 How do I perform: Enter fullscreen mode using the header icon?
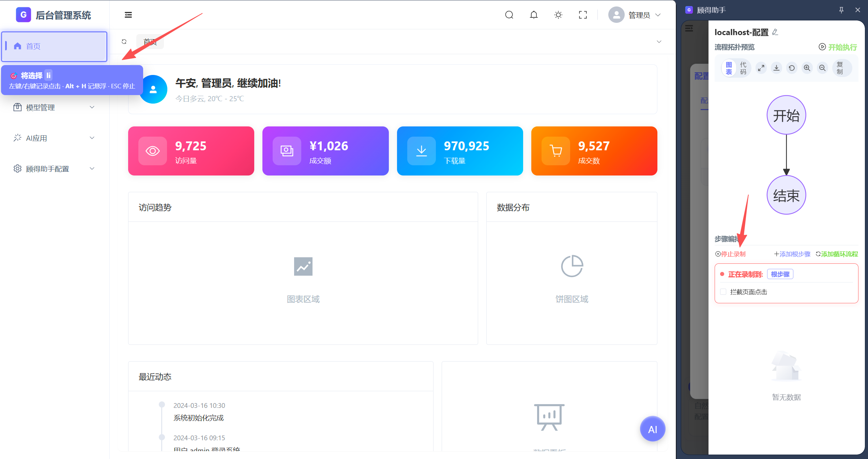(x=583, y=15)
